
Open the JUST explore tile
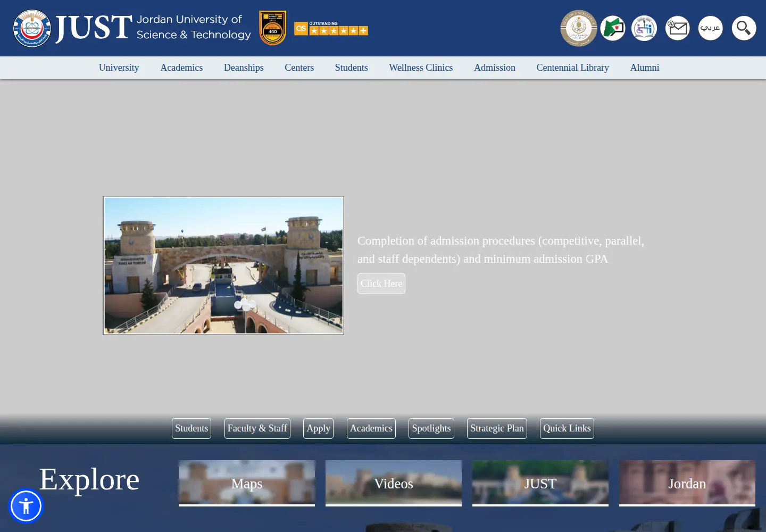[x=540, y=483]
